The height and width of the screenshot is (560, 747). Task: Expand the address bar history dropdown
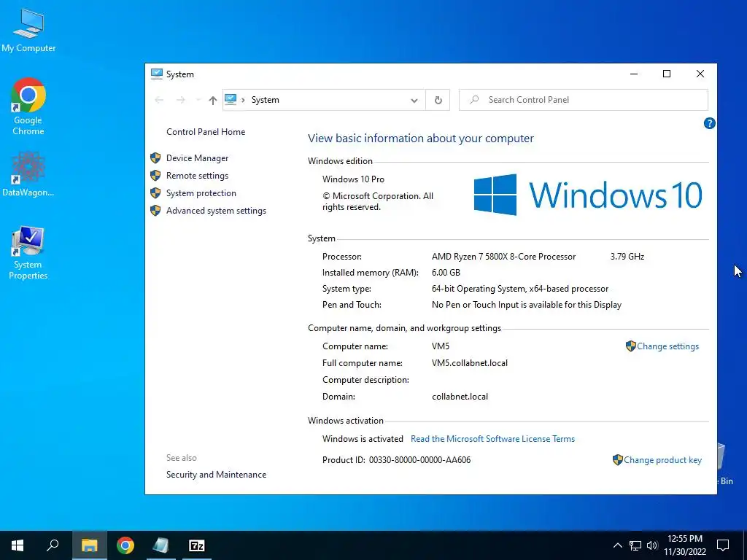click(x=414, y=101)
